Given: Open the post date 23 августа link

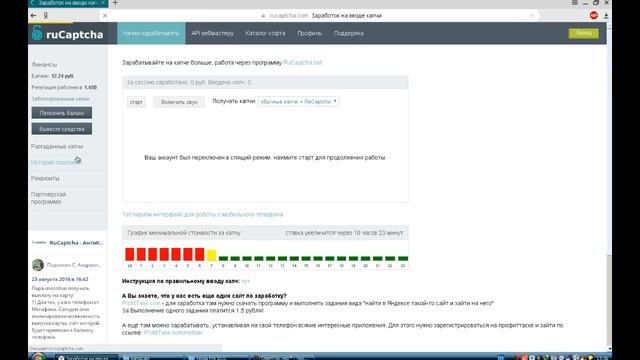Looking at the screenshot, I should [x=60, y=279].
